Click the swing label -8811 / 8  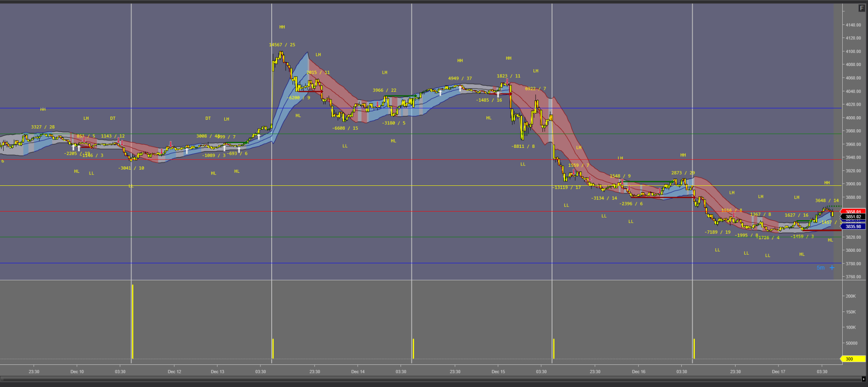pos(523,146)
